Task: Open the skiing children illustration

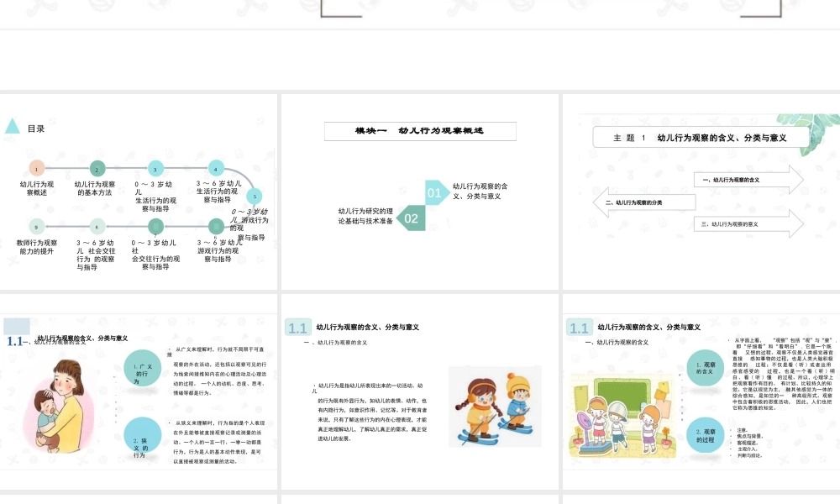Action: [495, 407]
